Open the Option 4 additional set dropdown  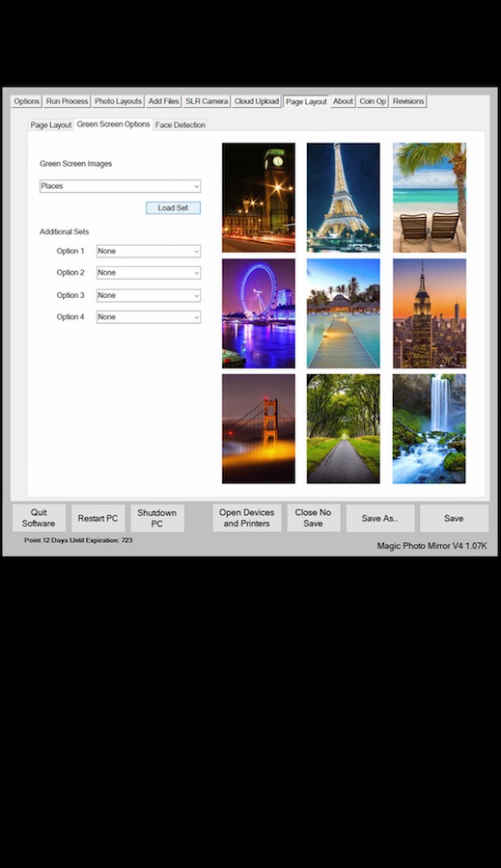(149, 317)
